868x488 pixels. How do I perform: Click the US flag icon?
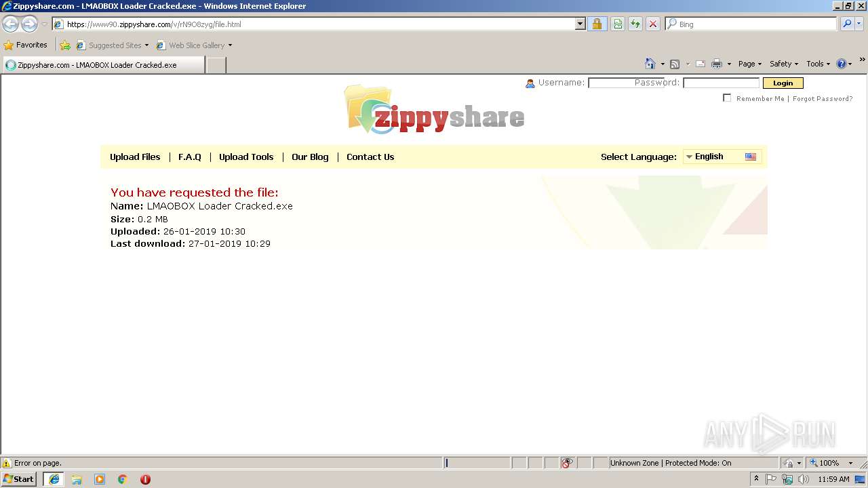coord(750,157)
